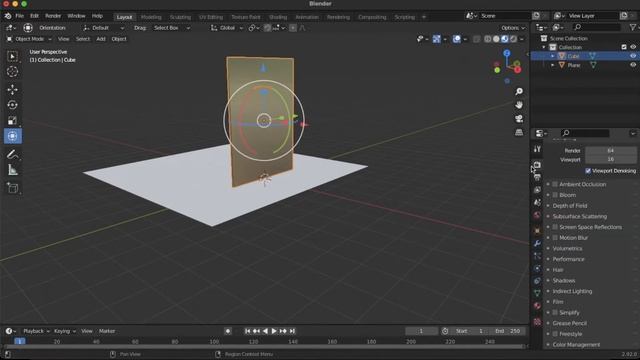Jump to the timeline start frame
Screen dimensions: 640x360
[247, 331]
